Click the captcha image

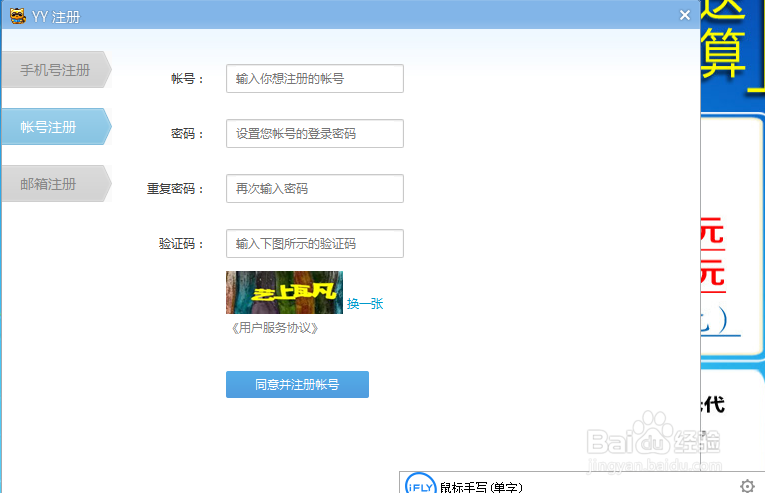284,292
